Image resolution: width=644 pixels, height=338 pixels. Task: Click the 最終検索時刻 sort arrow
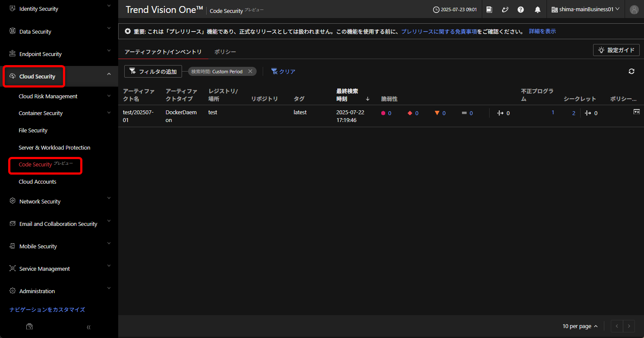tap(368, 99)
